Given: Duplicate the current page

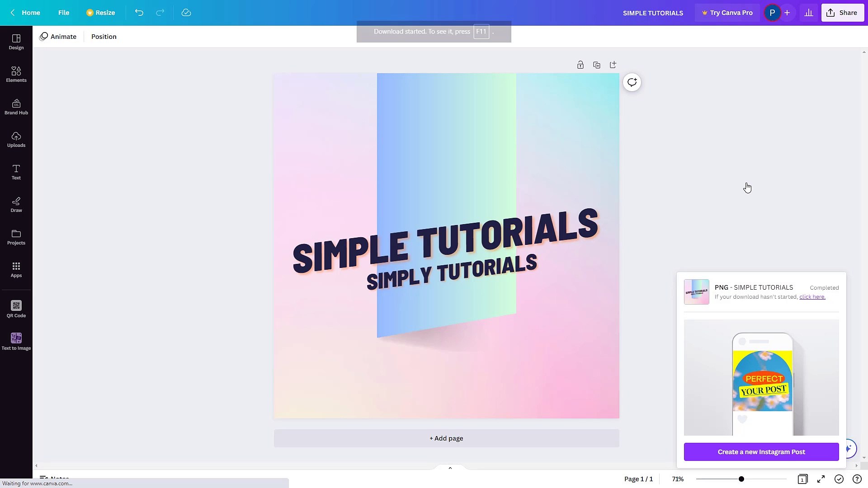Looking at the screenshot, I should (x=596, y=65).
